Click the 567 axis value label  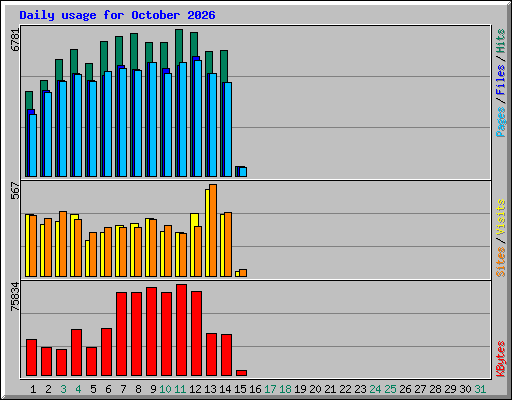coord(15,190)
